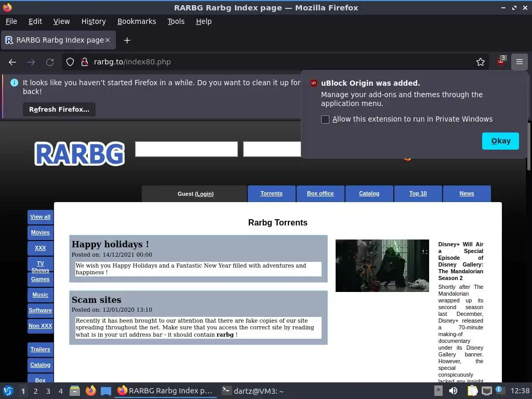
Task: Click the Guest Login link
Action: click(204, 194)
